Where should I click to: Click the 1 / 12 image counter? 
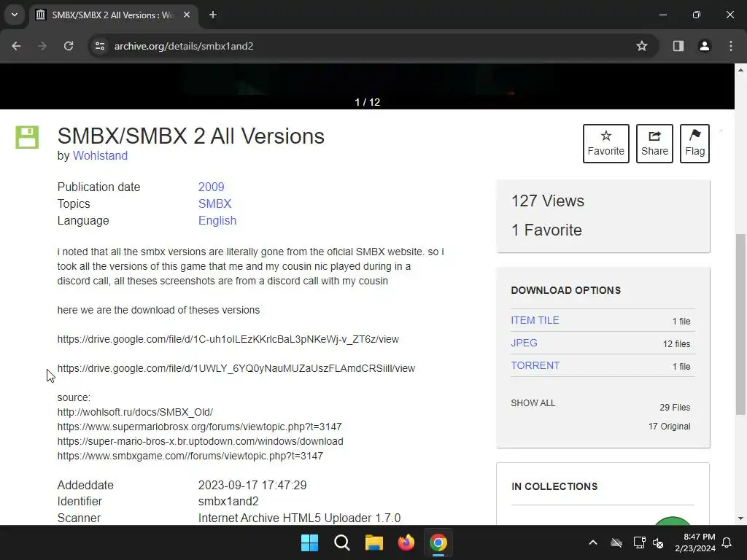tap(368, 102)
